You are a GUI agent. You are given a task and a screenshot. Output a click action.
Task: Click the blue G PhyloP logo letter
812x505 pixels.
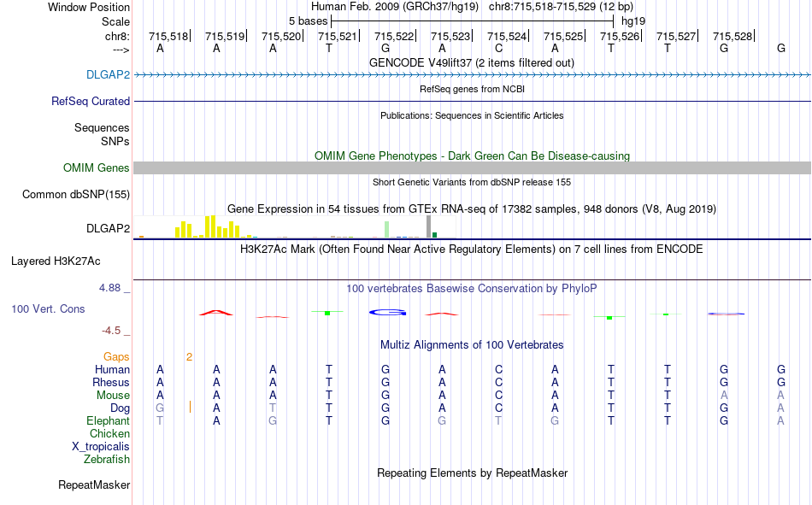(387, 313)
